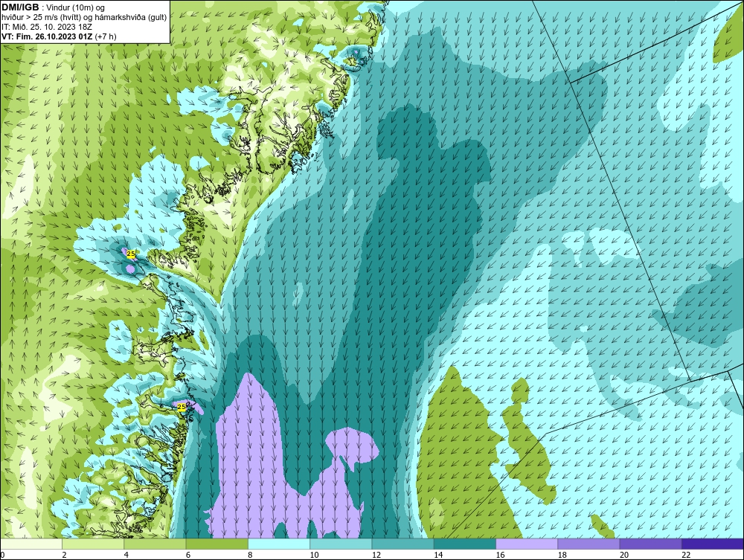The height and width of the screenshot is (560, 744).
Task: Click the 22+ m/s color swatch
Action: click(713, 544)
